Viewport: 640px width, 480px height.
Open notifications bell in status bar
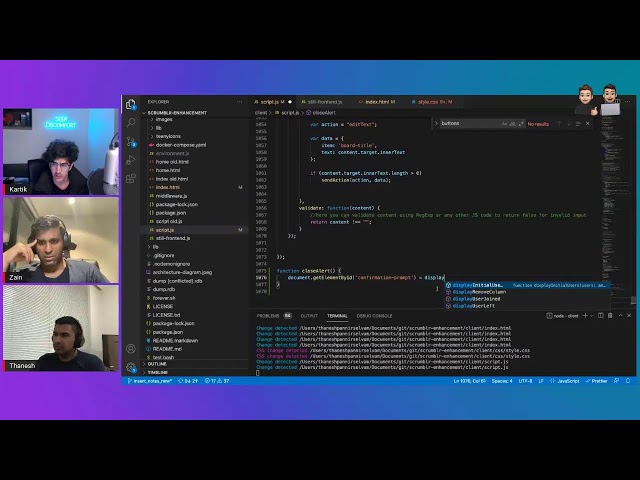tap(628, 381)
